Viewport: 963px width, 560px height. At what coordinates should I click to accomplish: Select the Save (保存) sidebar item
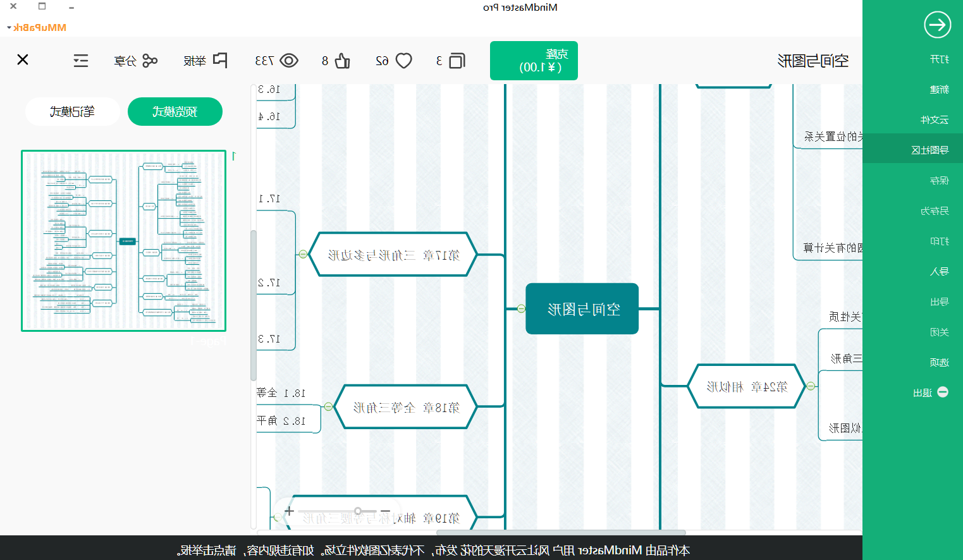(x=940, y=180)
